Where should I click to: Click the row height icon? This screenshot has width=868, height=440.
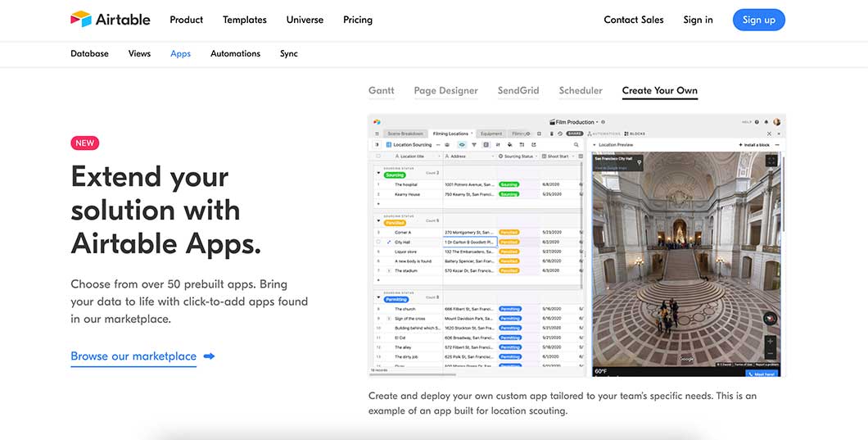(522, 145)
